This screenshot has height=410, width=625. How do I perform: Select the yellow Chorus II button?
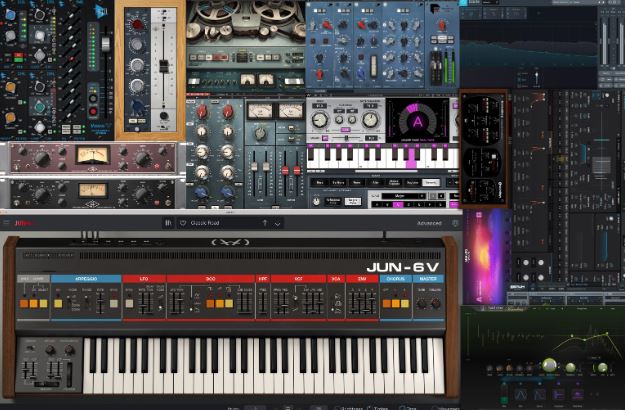click(x=405, y=304)
